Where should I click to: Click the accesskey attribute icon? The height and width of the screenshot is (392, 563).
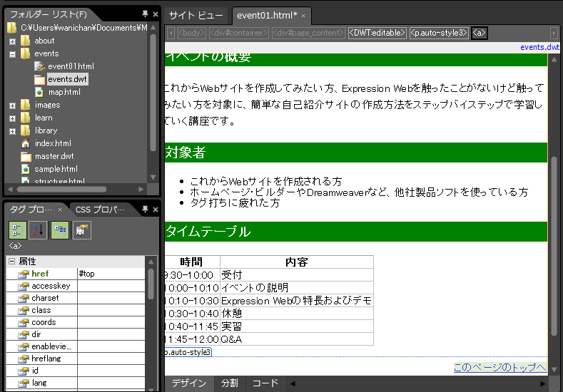click(24, 287)
